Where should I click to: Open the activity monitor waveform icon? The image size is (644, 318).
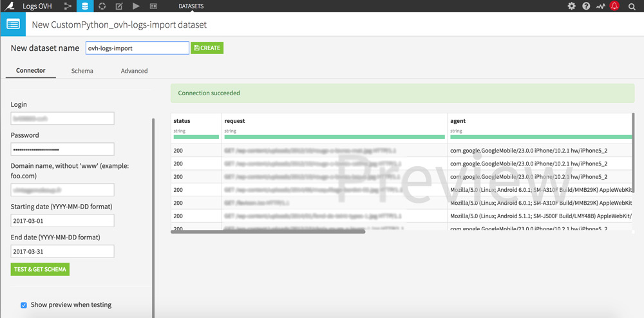coord(600,6)
